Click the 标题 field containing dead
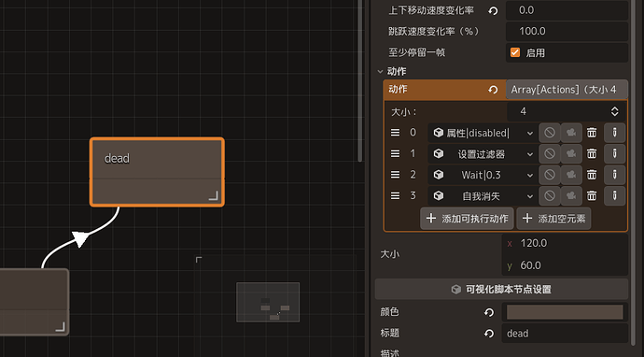 pos(565,334)
